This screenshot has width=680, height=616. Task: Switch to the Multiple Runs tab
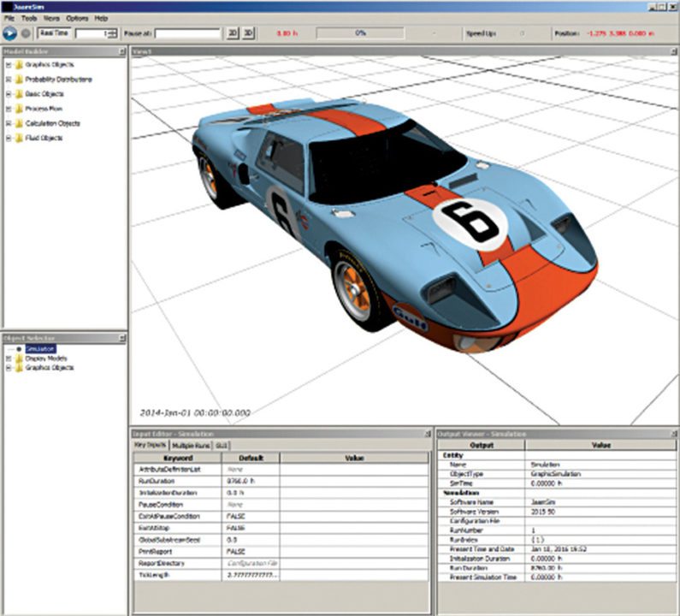pyautogui.click(x=191, y=446)
